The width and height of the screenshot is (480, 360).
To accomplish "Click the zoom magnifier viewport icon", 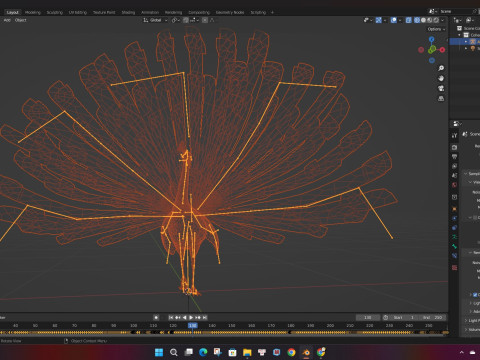I will pyautogui.click(x=441, y=68).
